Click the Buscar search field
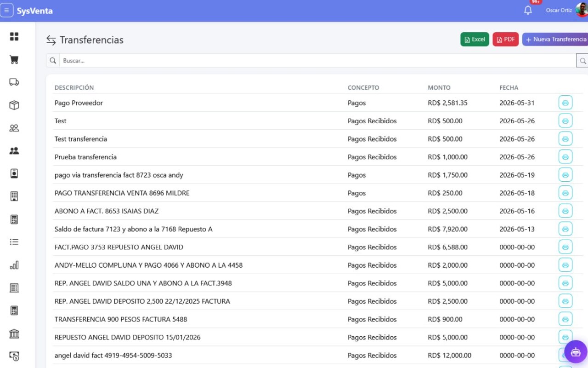Viewport: 588px width, 368px height. pyautogui.click(x=317, y=61)
